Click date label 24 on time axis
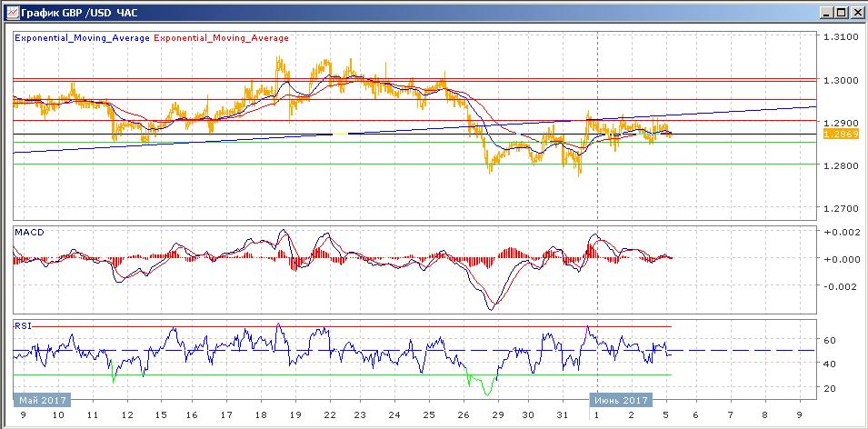This screenshot has width=868, height=429. tap(394, 414)
